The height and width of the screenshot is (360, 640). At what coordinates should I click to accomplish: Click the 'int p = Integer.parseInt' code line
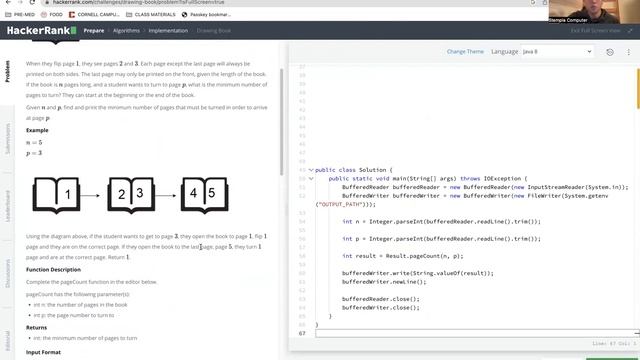pyautogui.click(x=441, y=239)
